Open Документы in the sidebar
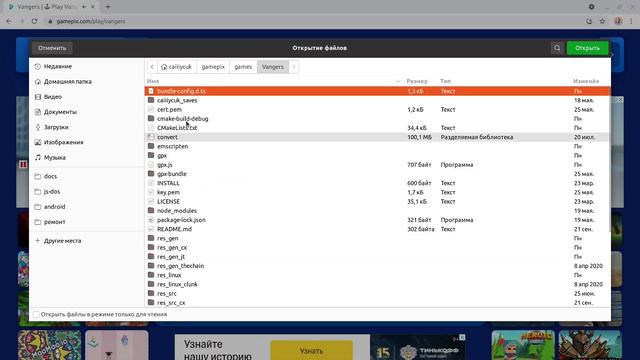Viewport: 640px width, 360px height. 60,112
